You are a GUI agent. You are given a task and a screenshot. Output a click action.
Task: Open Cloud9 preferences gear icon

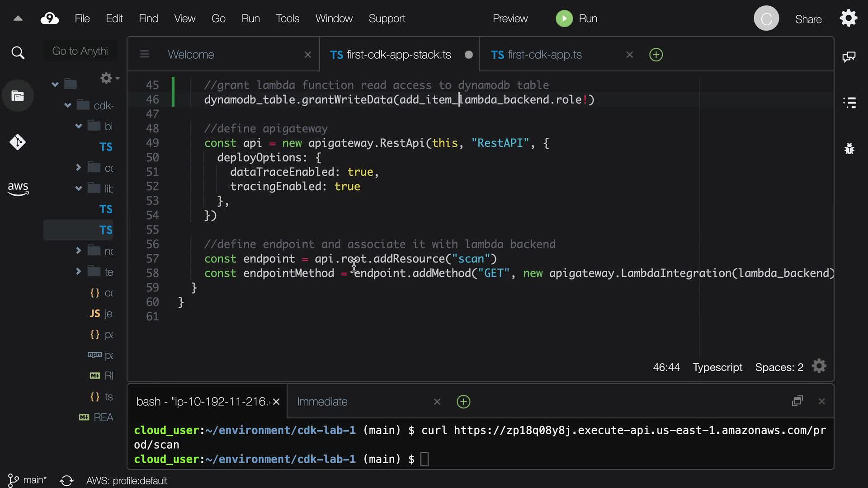point(849,19)
